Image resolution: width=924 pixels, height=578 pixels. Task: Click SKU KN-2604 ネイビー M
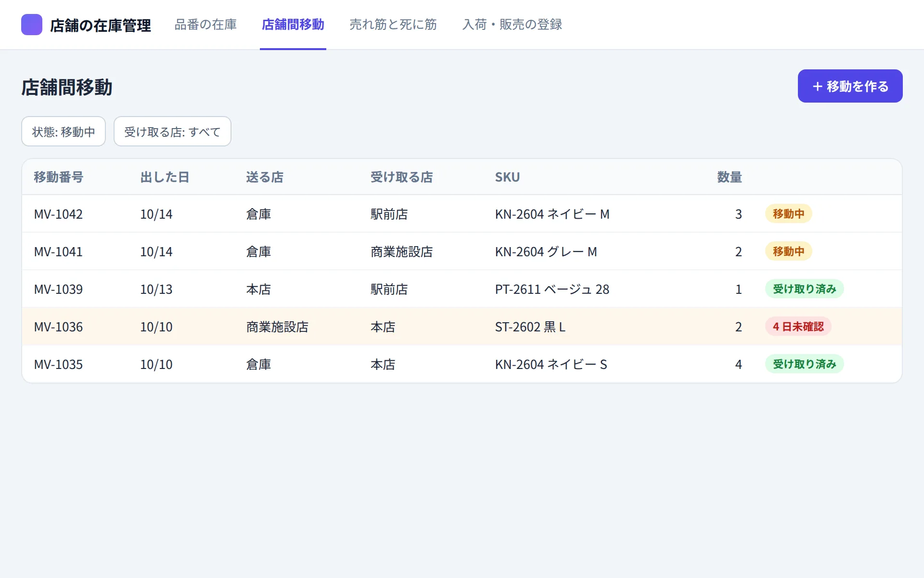tap(552, 214)
